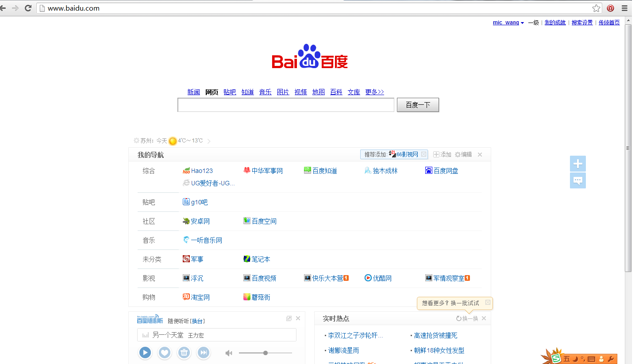Open 百度视频 shortcut
Screen dimensions: 635x364
tap(260, 278)
